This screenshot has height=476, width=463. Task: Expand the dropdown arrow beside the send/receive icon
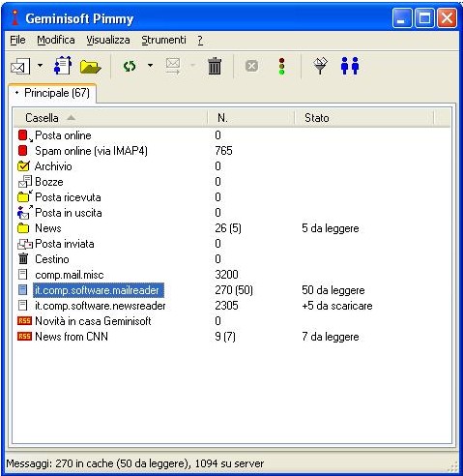(150, 66)
